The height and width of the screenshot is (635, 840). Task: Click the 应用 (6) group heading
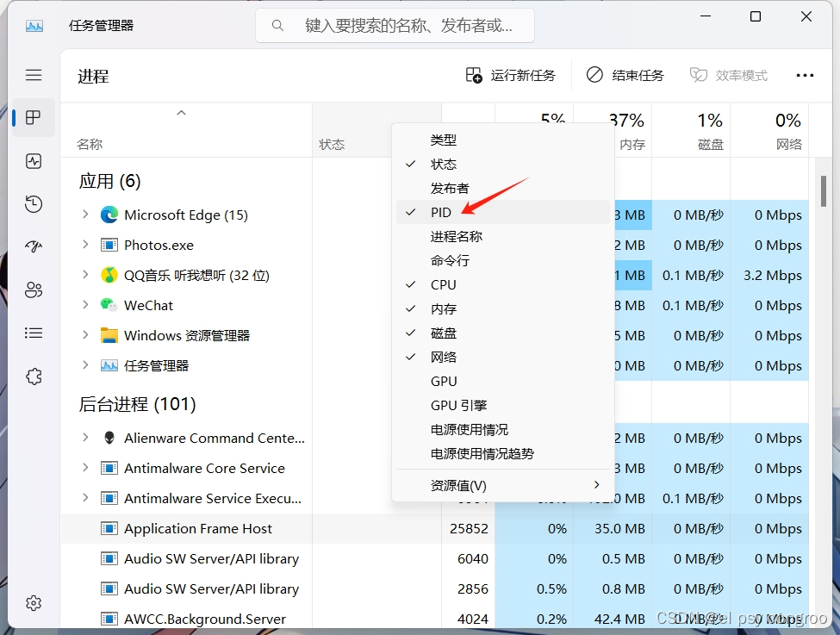[109, 181]
